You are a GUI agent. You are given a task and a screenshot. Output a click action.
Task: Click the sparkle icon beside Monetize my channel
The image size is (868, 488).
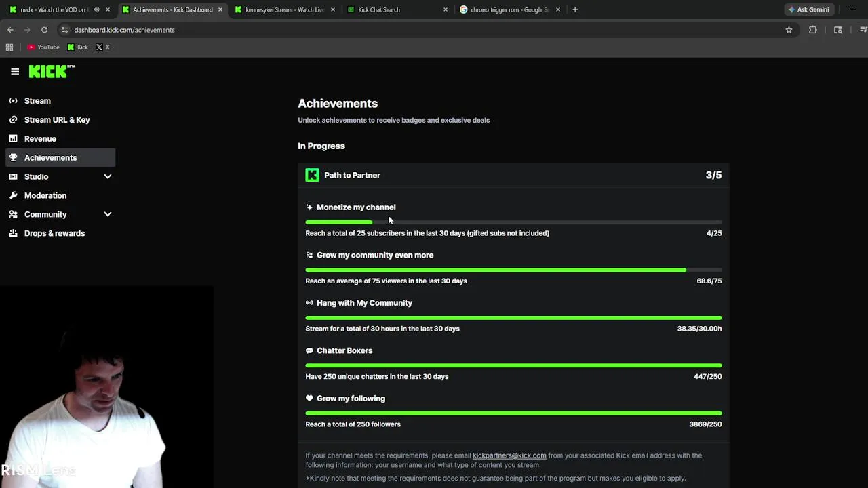tap(309, 207)
